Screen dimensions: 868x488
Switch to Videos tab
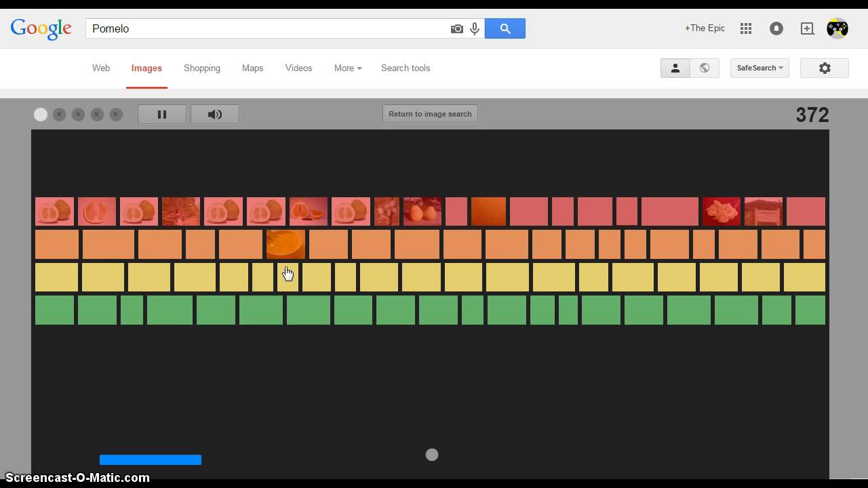(x=298, y=68)
